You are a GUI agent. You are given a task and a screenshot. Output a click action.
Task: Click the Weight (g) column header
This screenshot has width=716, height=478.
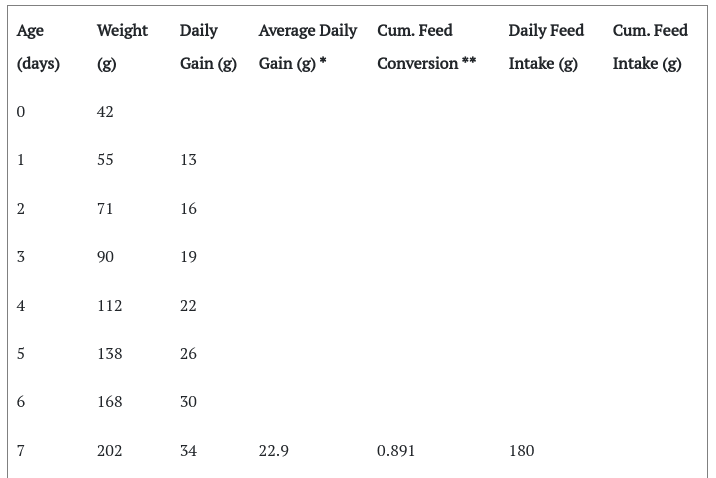[122, 47]
